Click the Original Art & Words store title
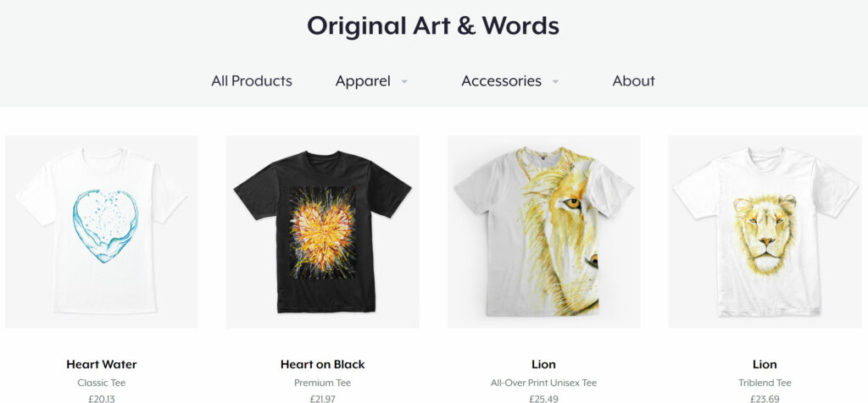Screen dimensions: 868x403 click(x=433, y=26)
